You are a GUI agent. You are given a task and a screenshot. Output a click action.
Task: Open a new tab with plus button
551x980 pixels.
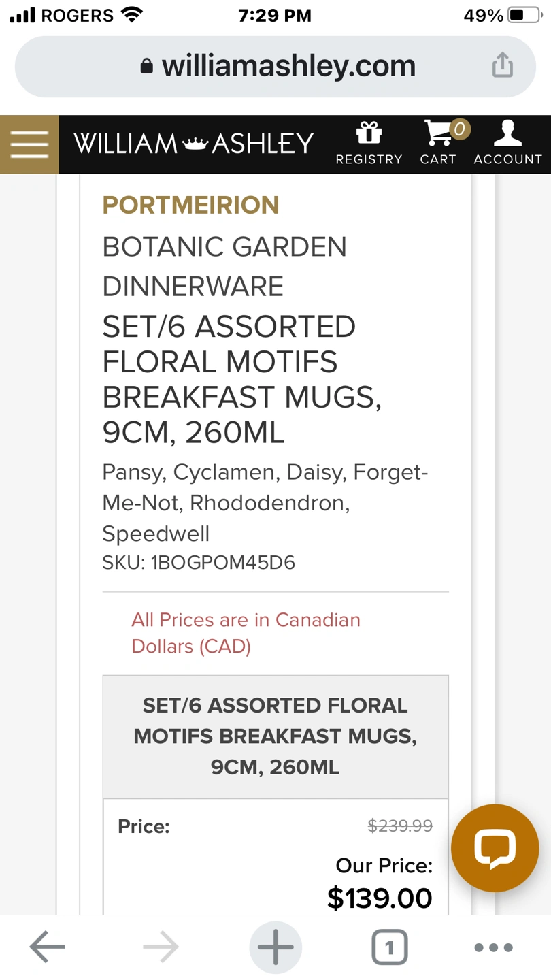(x=275, y=947)
